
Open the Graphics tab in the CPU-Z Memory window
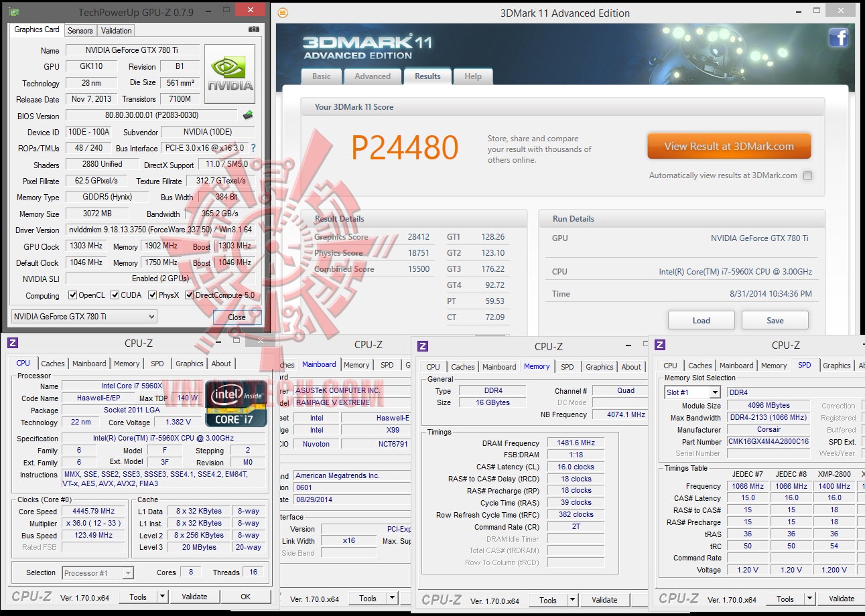[600, 367]
